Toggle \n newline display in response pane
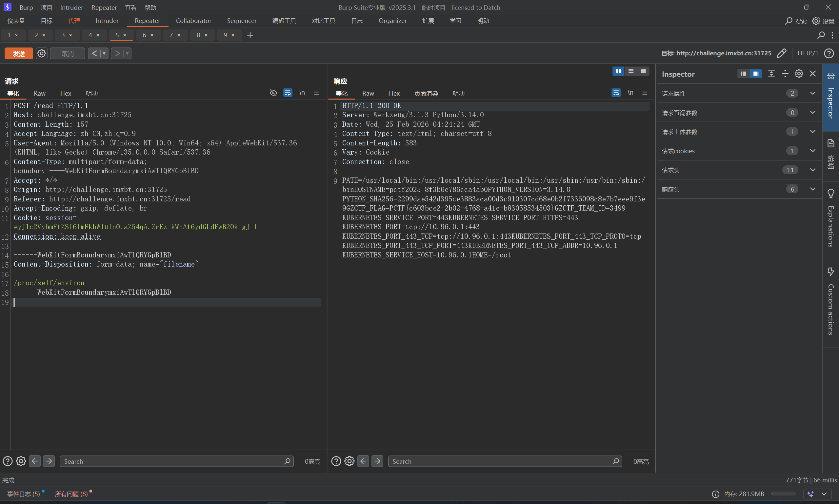 tap(630, 93)
